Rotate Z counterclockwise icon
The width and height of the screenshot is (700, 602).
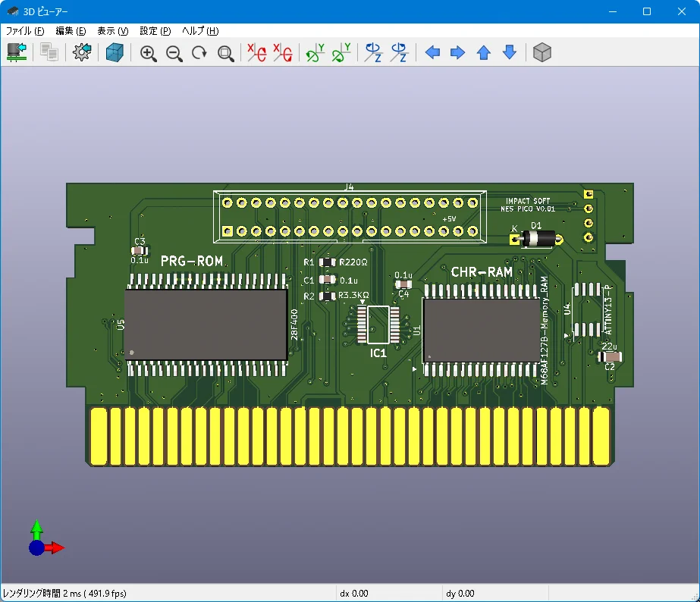(399, 52)
